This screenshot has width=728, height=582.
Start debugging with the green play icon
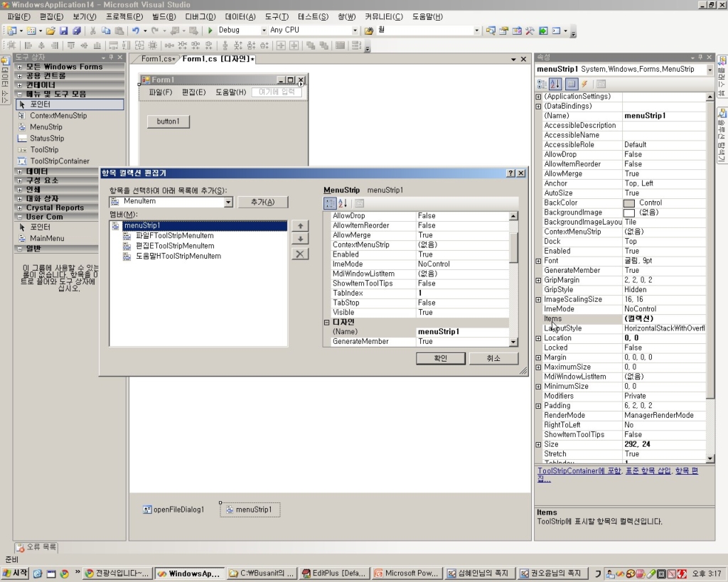[x=210, y=31]
